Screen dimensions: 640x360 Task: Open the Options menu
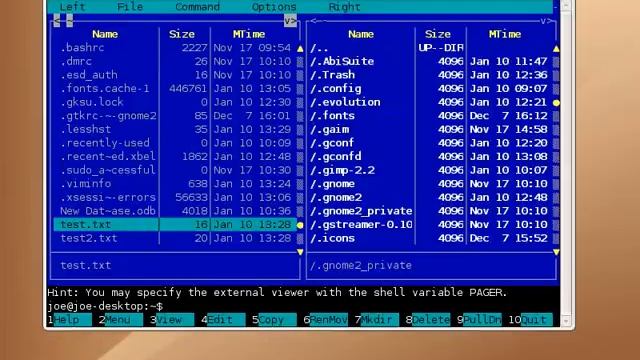coord(274,7)
